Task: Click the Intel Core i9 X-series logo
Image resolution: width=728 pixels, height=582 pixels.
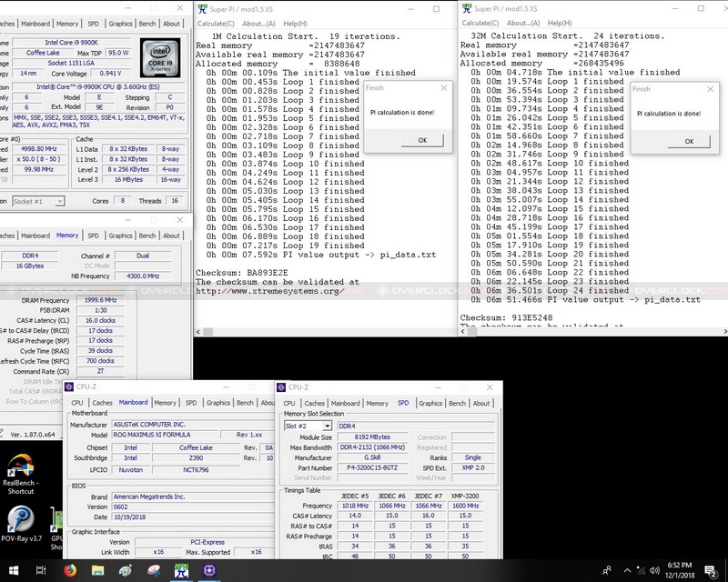Action: pyautogui.click(x=160, y=58)
